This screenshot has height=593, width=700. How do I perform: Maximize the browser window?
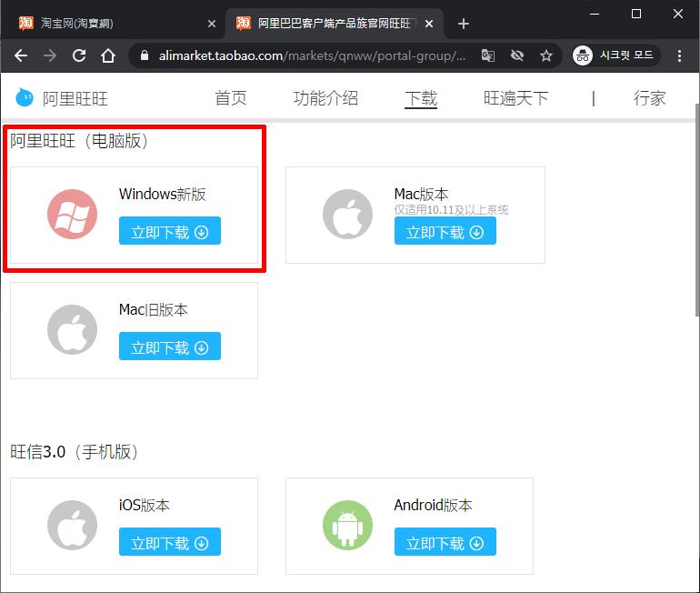point(636,14)
